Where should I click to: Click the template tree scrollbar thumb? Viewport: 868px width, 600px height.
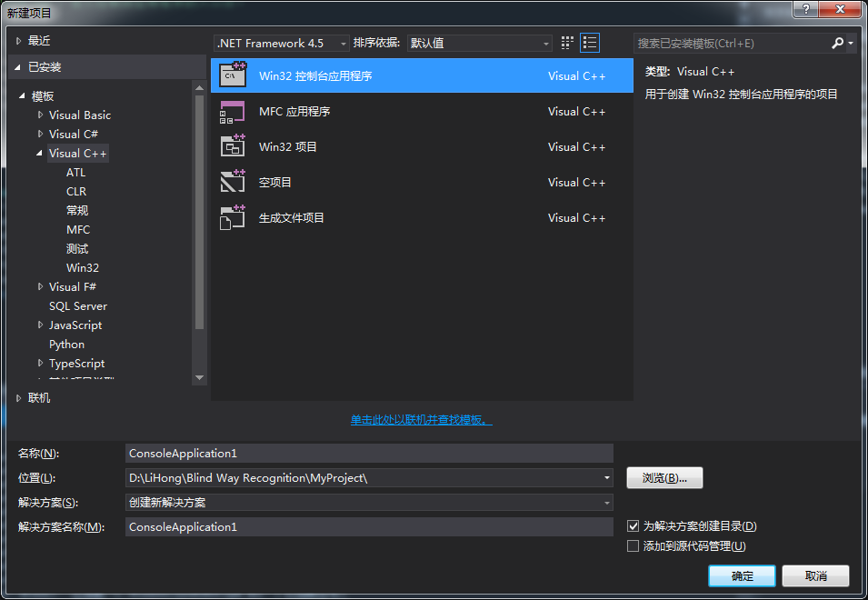pyautogui.click(x=199, y=212)
